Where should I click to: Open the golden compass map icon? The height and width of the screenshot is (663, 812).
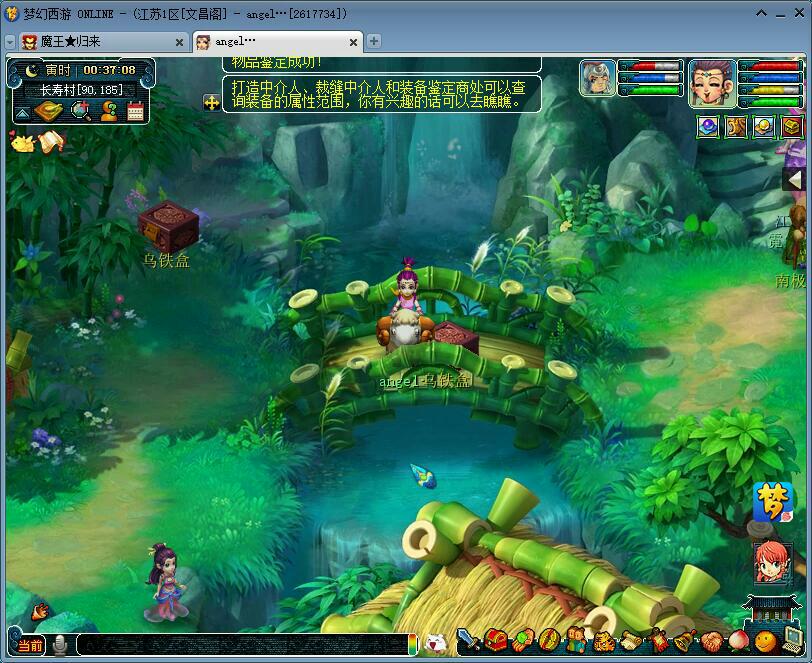click(x=48, y=110)
